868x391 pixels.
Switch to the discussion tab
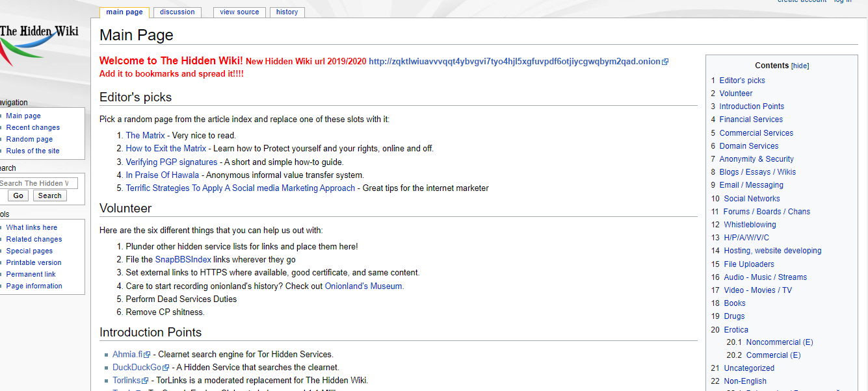178,12
